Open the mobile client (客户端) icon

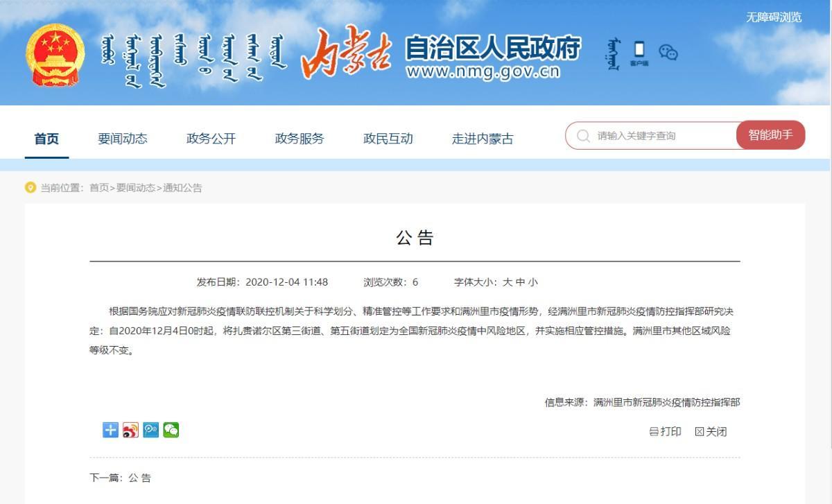(x=639, y=53)
